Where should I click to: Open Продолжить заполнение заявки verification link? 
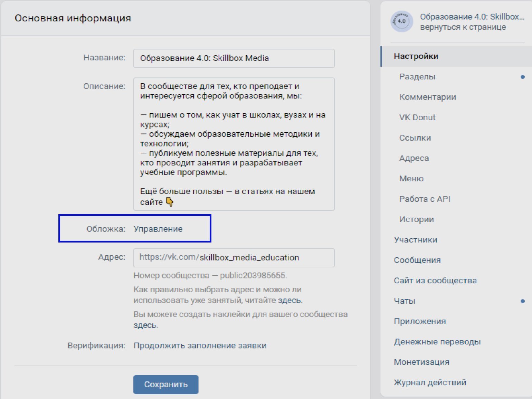coord(200,345)
